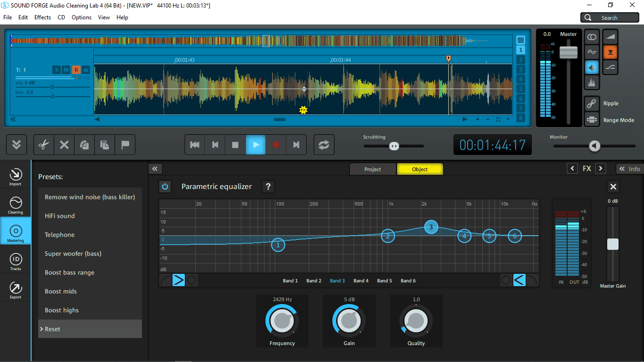Viewport: 644px width, 362px height.
Task: Open the Effects menu
Action: click(42, 17)
